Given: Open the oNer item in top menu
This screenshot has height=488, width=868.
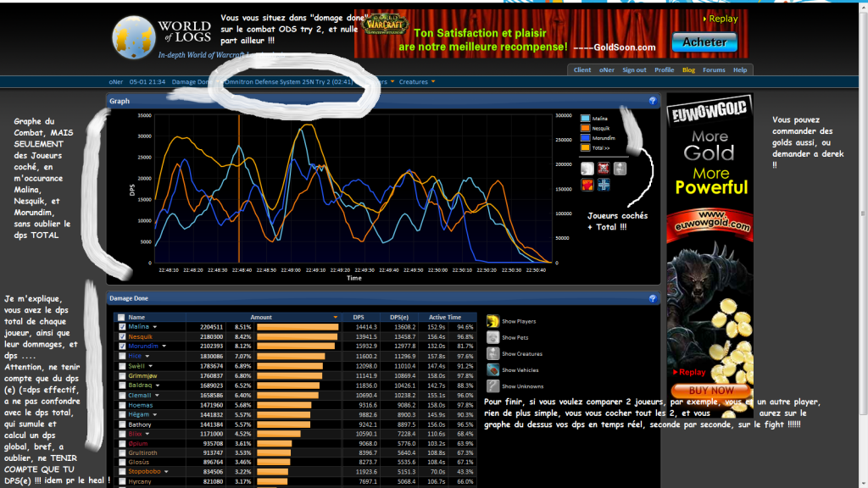Looking at the screenshot, I should pyautogui.click(x=606, y=69).
